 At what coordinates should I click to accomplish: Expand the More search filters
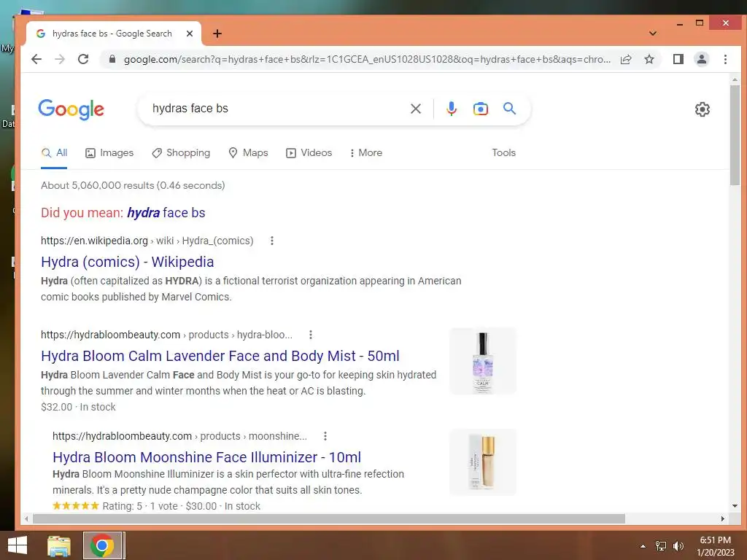point(366,153)
